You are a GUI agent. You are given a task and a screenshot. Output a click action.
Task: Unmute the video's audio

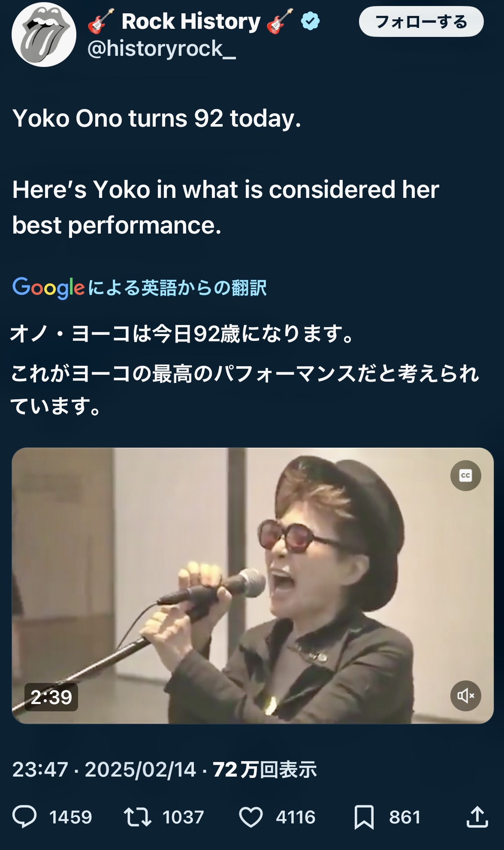465,696
